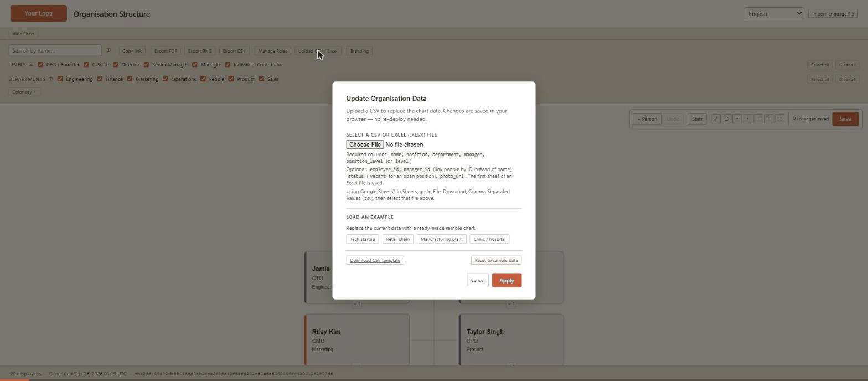The image size is (868, 381).
Task: Click the info icon next to LEVELS
Action: click(31, 64)
